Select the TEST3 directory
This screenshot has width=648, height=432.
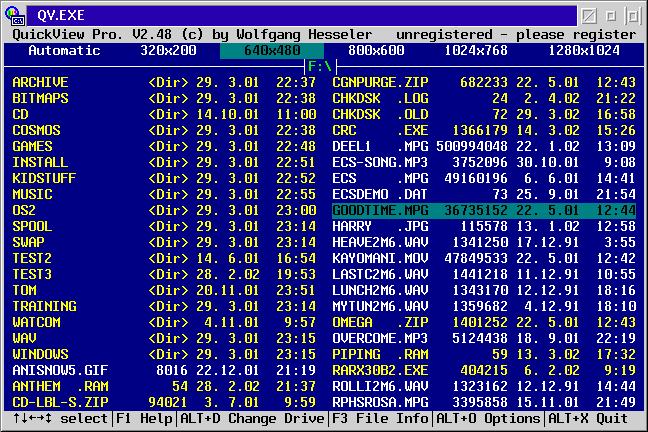click(x=164, y=274)
